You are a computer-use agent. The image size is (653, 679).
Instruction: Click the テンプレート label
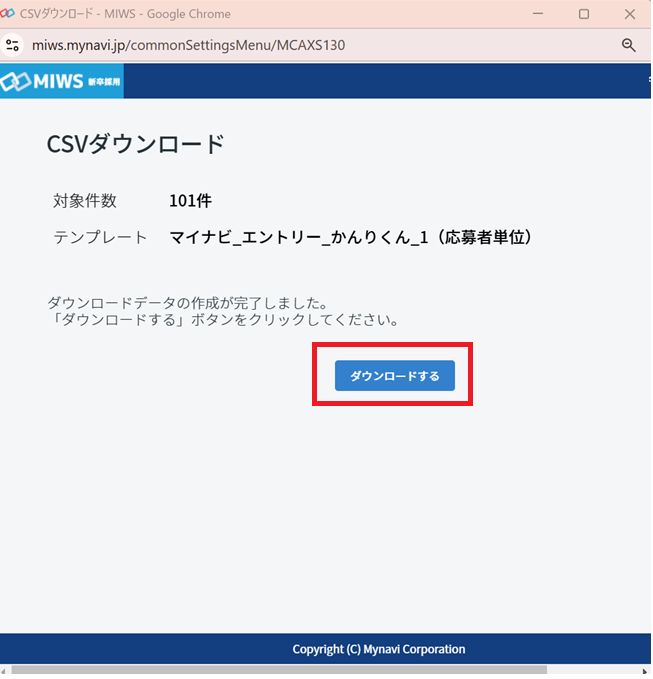[100, 237]
